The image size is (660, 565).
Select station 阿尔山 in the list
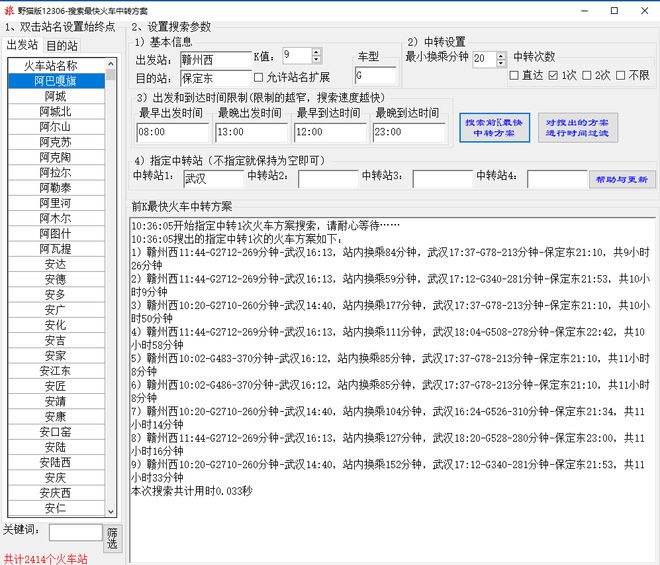coord(56,127)
